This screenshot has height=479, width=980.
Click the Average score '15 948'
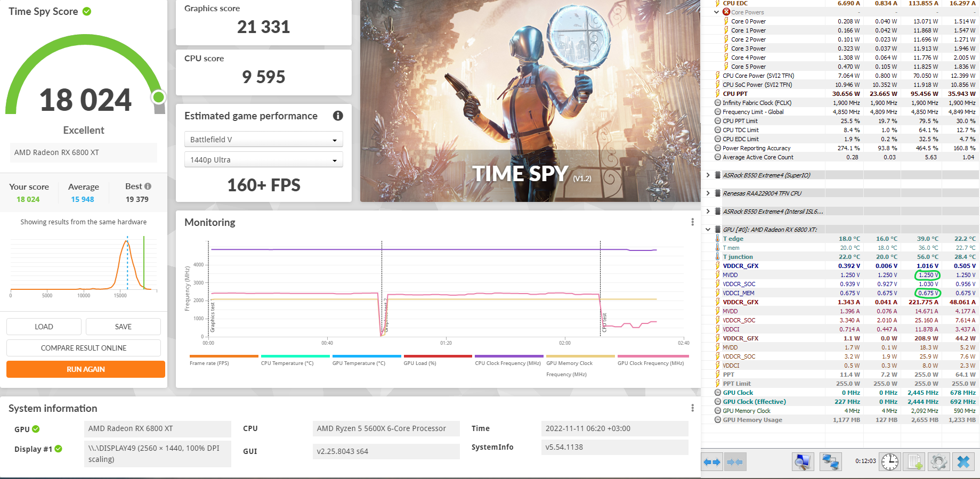83,199
